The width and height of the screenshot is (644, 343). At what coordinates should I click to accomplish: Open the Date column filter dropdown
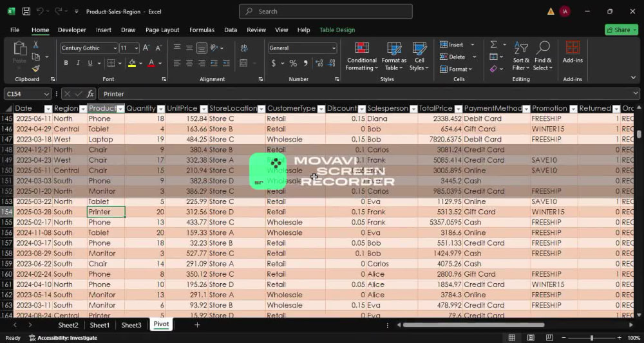pos(48,109)
